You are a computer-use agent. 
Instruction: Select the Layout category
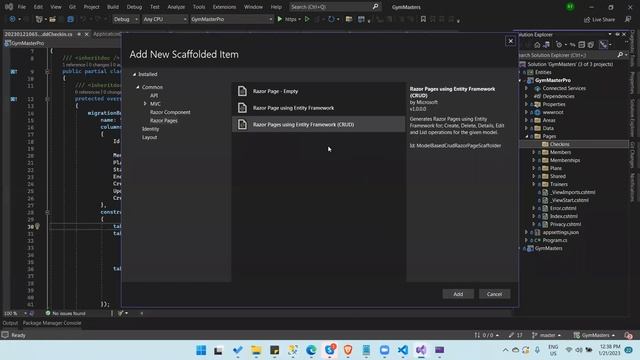(x=149, y=137)
